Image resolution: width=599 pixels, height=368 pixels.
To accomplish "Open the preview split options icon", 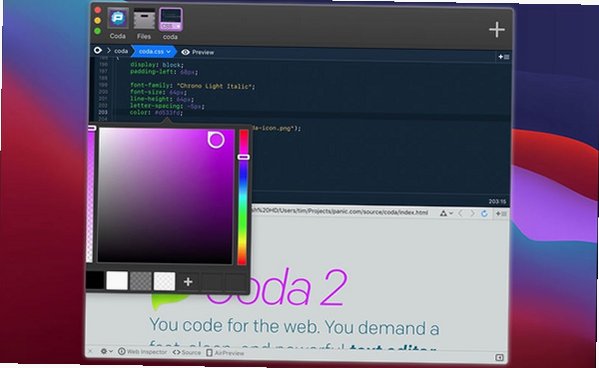I will (x=501, y=214).
